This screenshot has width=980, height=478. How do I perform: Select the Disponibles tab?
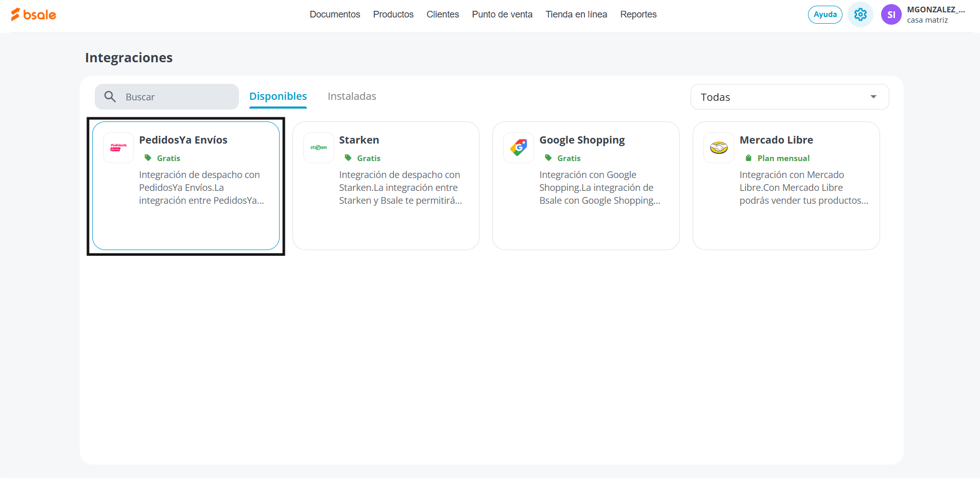click(x=278, y=96)
